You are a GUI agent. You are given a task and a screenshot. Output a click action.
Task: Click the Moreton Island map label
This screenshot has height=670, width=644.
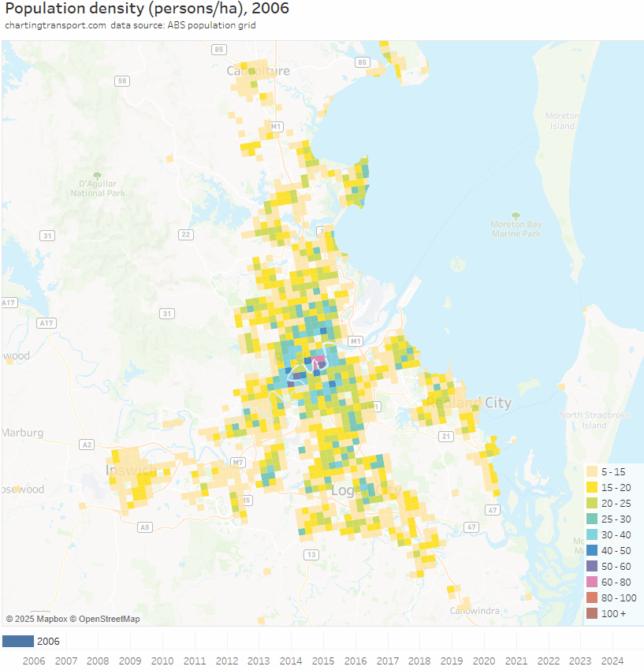pos(562,121)
